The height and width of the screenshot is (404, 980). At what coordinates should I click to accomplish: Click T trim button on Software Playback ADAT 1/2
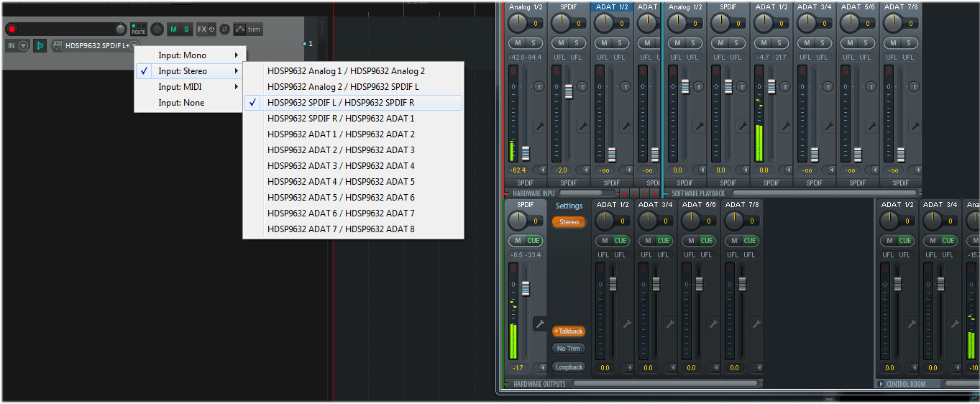tap(785, 86)
